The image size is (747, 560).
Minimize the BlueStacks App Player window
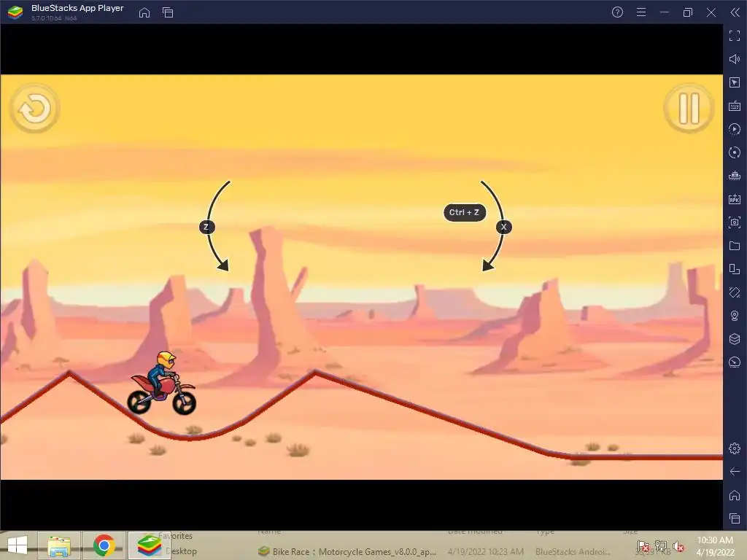point(665,12)
